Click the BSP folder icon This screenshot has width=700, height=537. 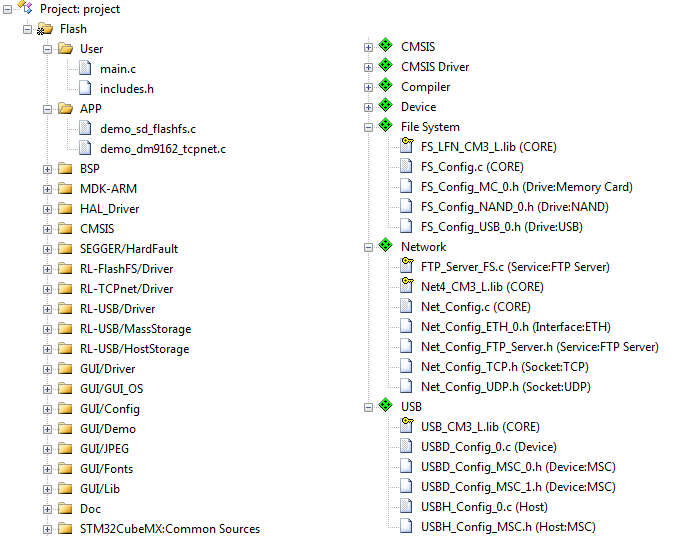[x=65, y=168]
